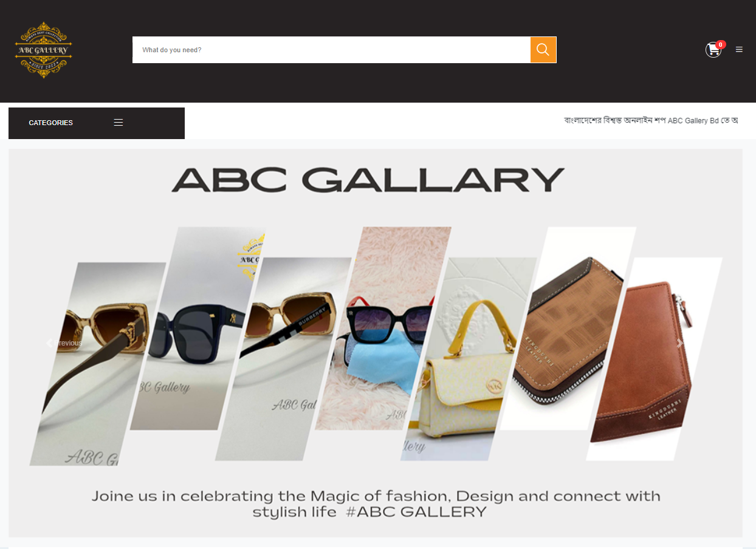Click the ABC GALLARY banner heading
The width and height of the screenshot is (756, 549).
click(368, 180)
